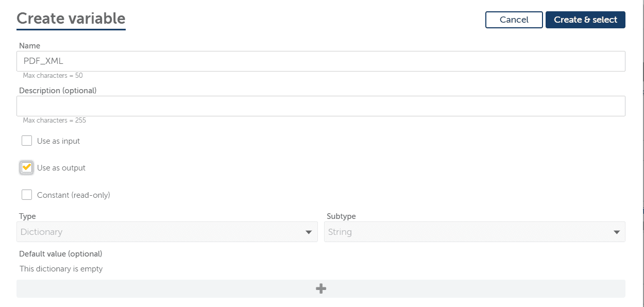Enable the "Constant (read-only)" checkbox
Screen dimensions: 644x307
pos(26,194)
